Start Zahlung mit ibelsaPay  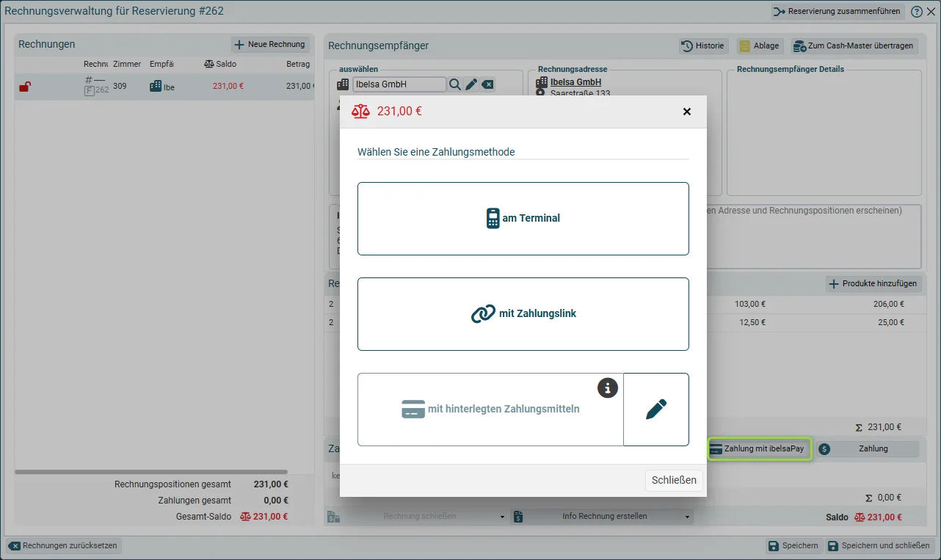coord(759,448)
